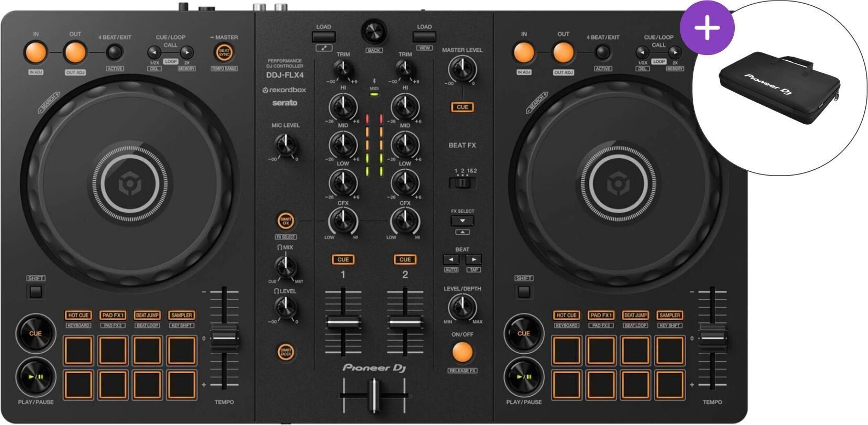Click the right deck loop double (2X) arrow
868x425 pixels.
[x=675, y=52]
